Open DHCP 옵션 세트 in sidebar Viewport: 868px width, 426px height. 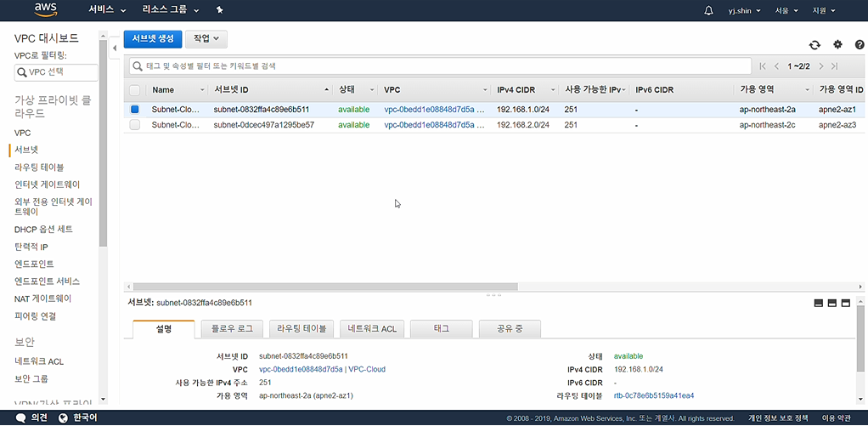point(43,230)
